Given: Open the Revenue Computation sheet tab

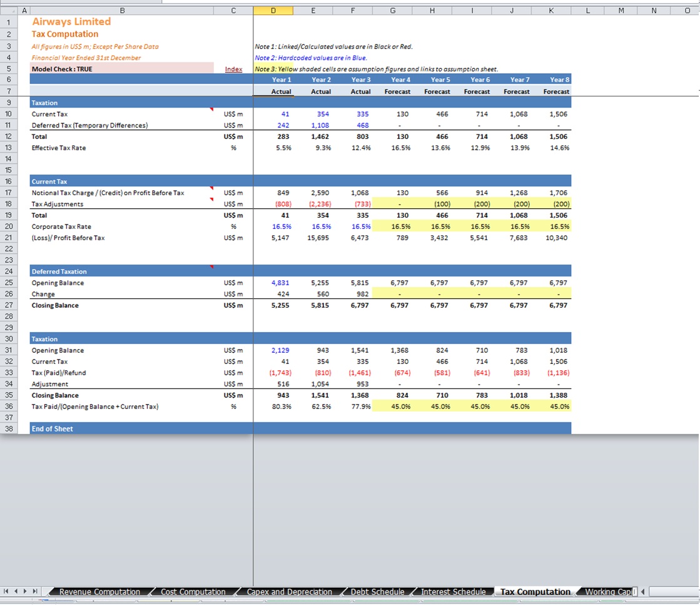Looking at the screenshot, I should [99, 592].
